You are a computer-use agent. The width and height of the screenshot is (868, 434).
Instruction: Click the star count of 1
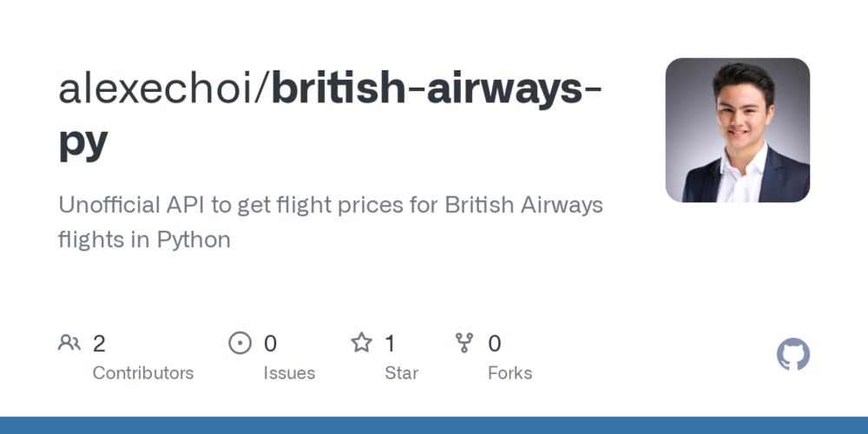click(x=390, y=344)
